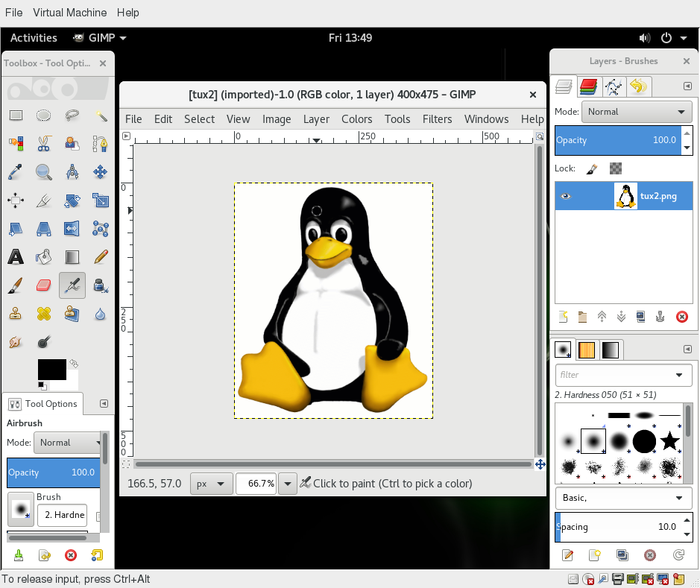This screenshot has height=588, width=700.
Task: Open the Layers panel Mode dropdown
Action: pos(637,112)
